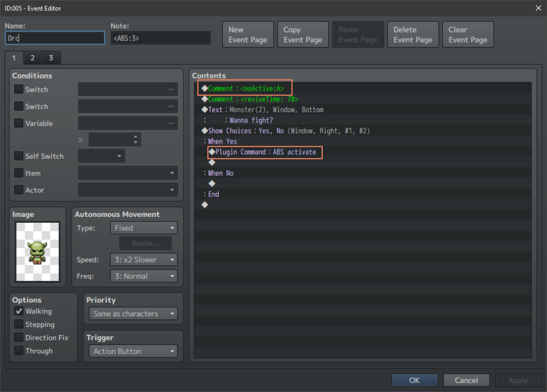Enable the first Switch condition checkbox

tap(19, 89)
